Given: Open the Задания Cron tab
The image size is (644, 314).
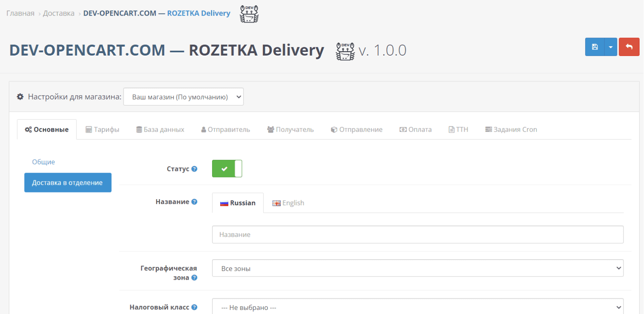Looking at the screenshot, I should coord(511,130).
